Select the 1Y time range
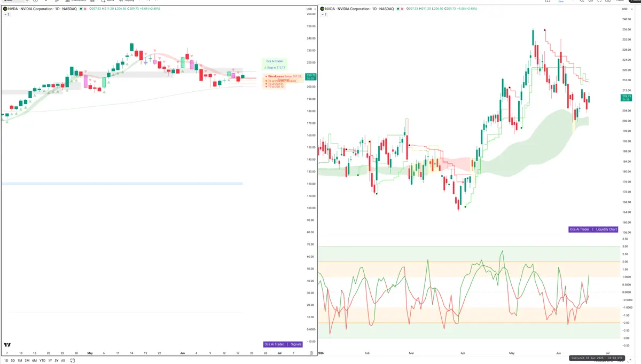The width and height of the screenshot is (641, 364). tap(50, 361)
